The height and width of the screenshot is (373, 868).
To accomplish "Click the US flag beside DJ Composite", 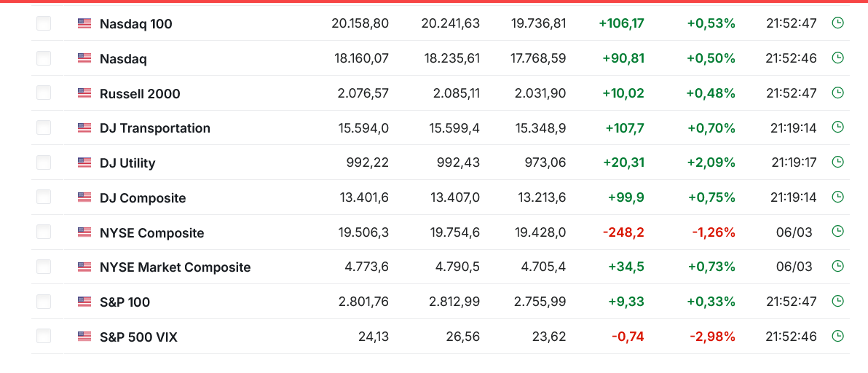I will point(84,197).
